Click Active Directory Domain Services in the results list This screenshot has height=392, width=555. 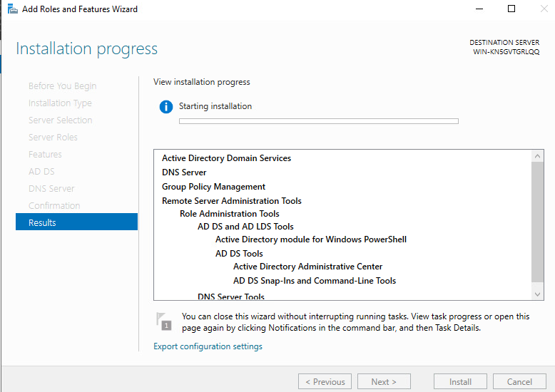227,158
